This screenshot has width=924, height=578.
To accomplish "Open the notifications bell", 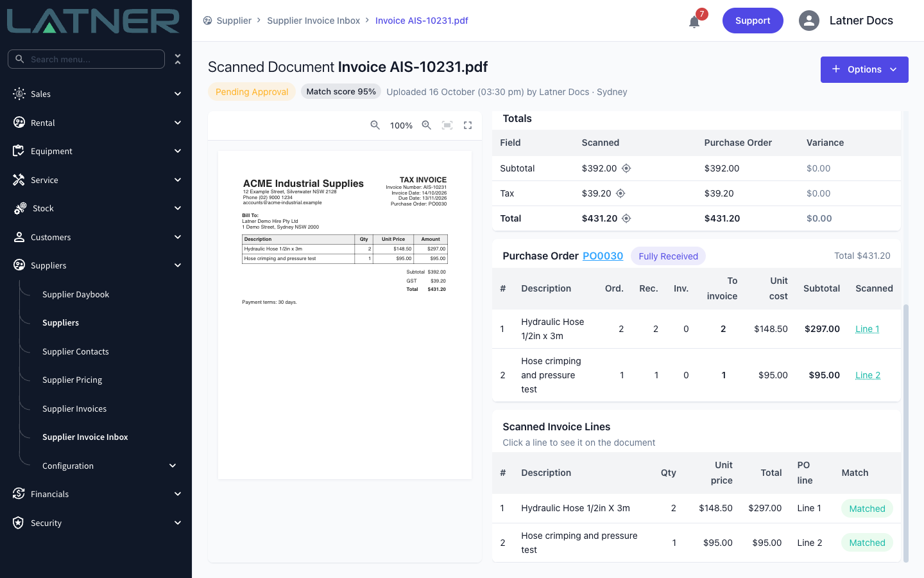I will [x=694, y=22].
